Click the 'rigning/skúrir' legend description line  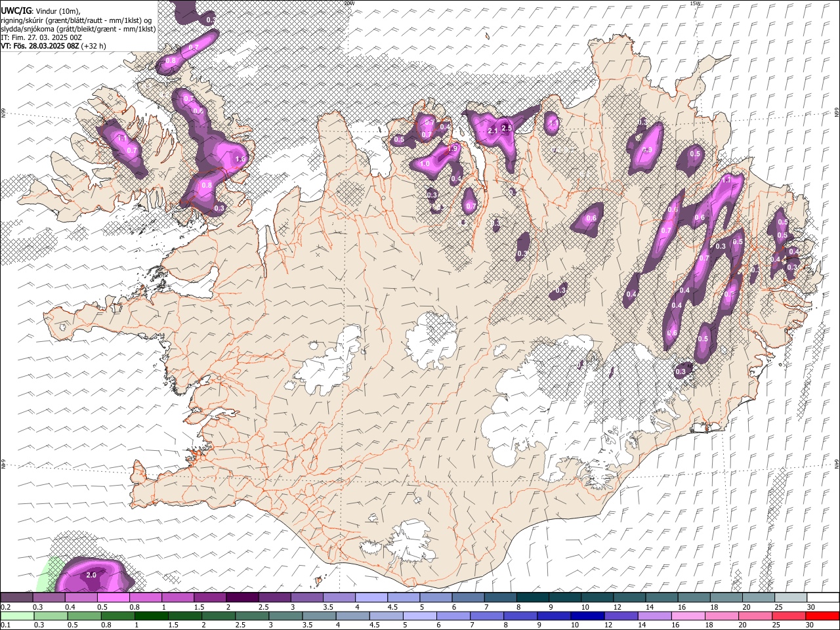pos(76,19)
